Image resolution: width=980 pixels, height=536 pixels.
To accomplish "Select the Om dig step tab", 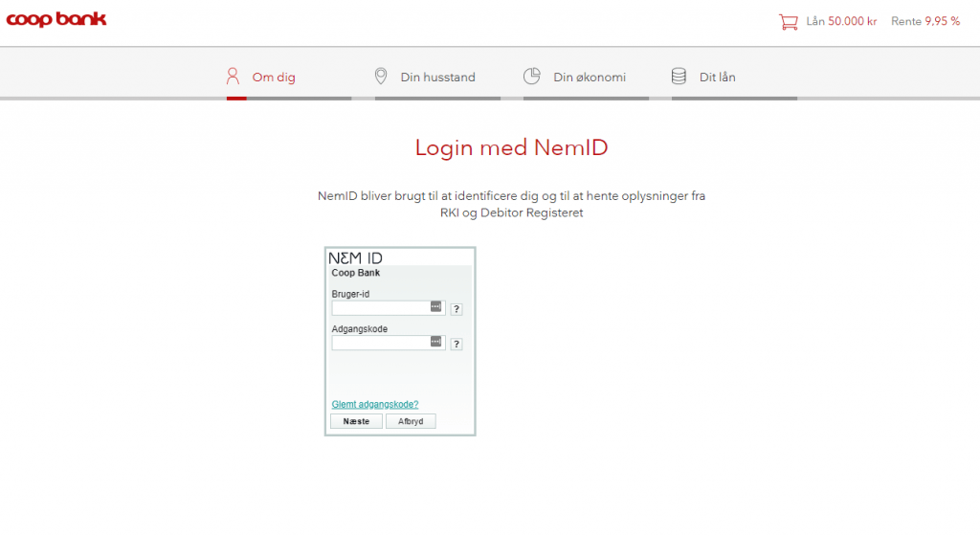I will [289, 78].
